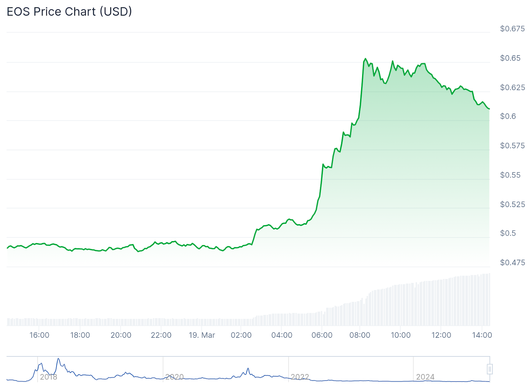The width and height of the screenshot is (532, 392).
Task: Click the EOS Price Chart (USD) title
Action: tap(69, 12)
